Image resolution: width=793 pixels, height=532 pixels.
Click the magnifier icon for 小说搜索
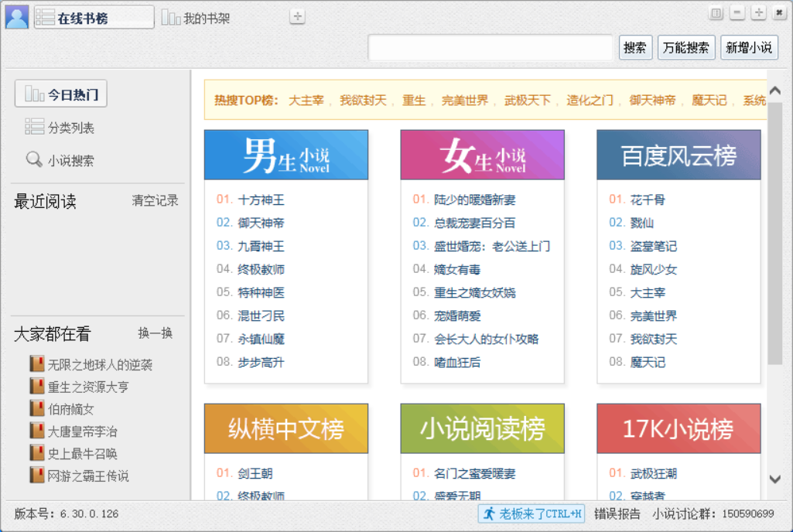pos(34,160)
